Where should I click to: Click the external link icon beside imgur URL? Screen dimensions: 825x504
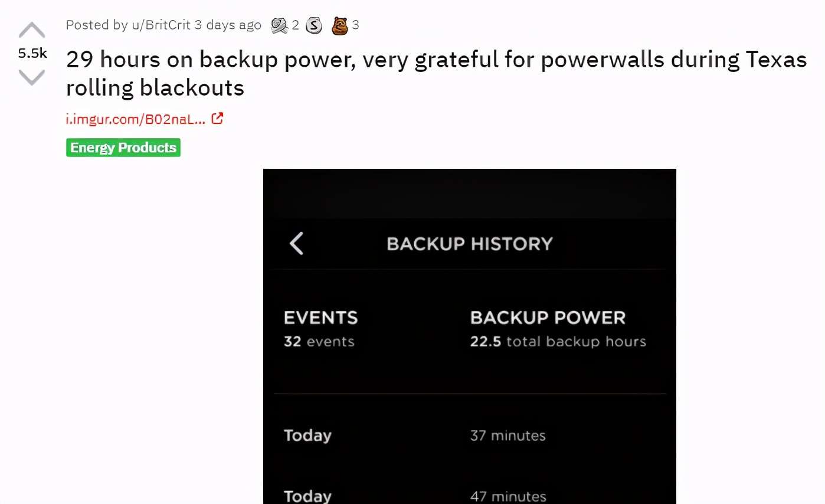217,119
